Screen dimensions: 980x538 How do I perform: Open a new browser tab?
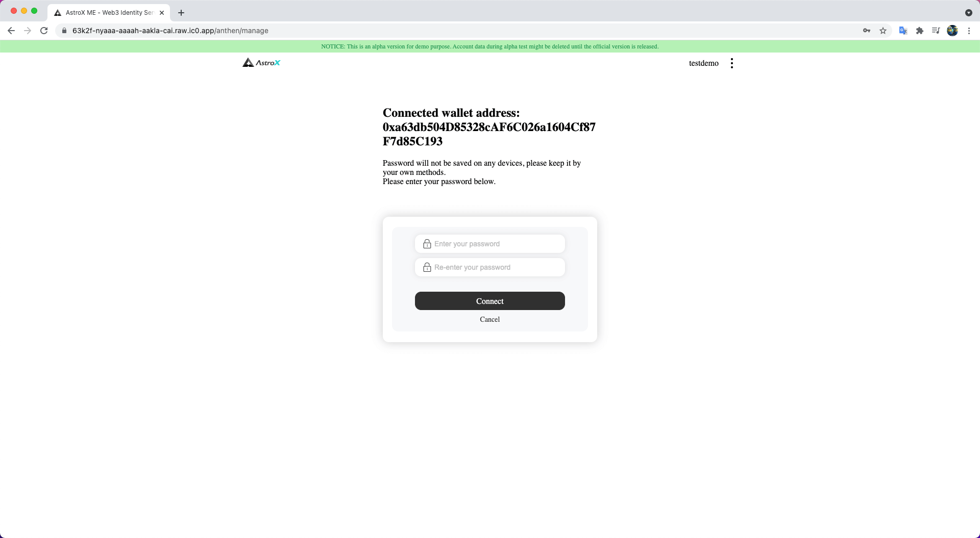pos(181,13)
